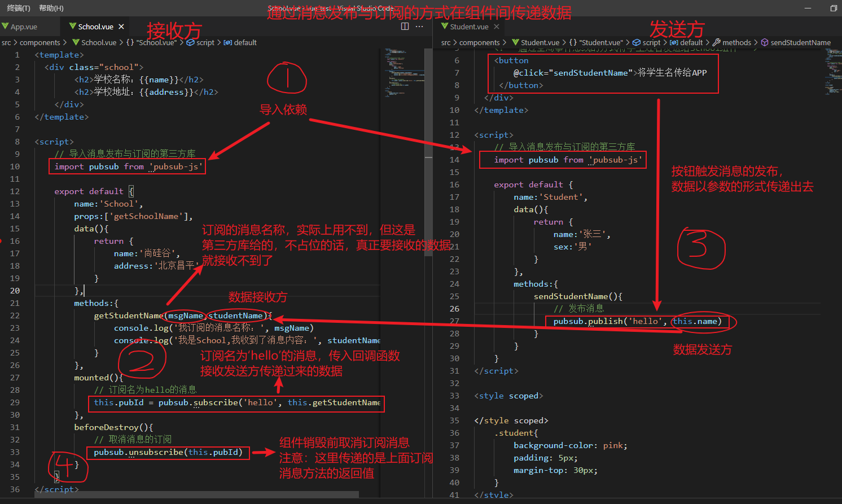
Task: Click the name:'School', code line
Action: click(x=108, y=204)
